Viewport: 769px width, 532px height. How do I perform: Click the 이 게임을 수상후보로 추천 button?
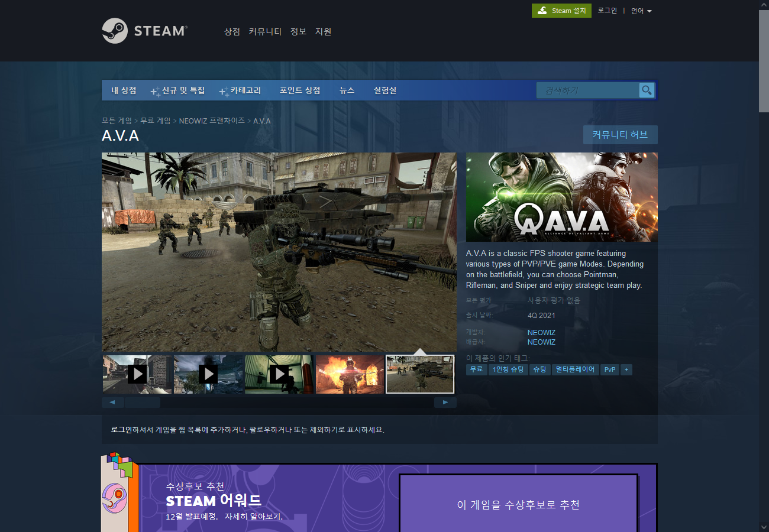[518, 505]
